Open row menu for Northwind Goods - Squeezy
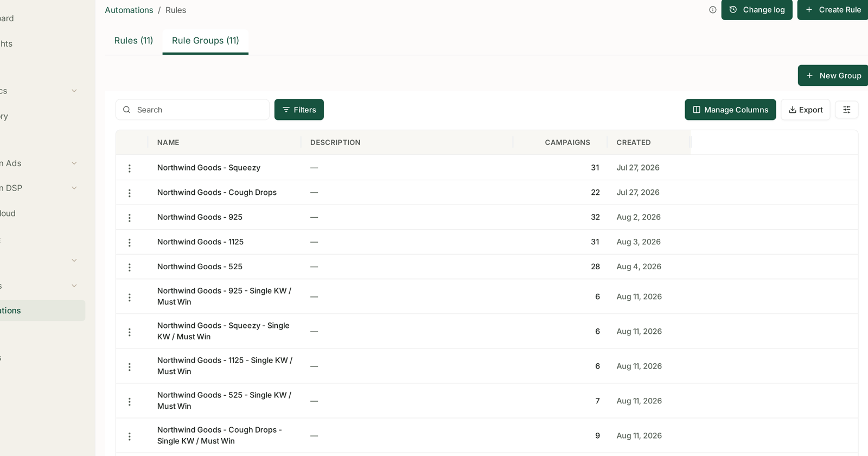 pos(129,168)
